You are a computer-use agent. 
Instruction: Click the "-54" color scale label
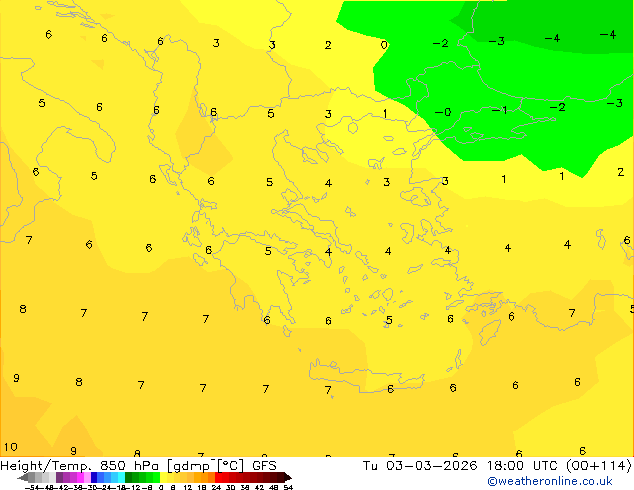tap(33, 488)
